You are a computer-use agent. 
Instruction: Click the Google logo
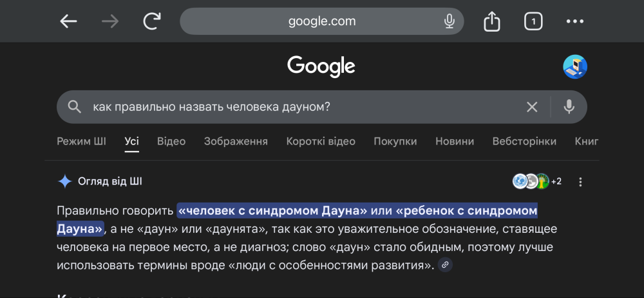point(321,66)
